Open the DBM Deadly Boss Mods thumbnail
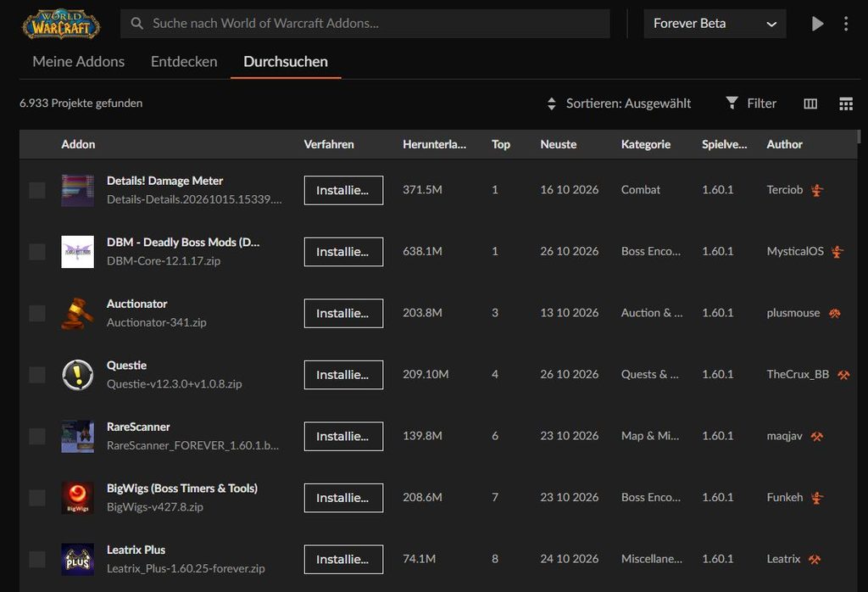868x592 pixels. (x=77, y=251)
